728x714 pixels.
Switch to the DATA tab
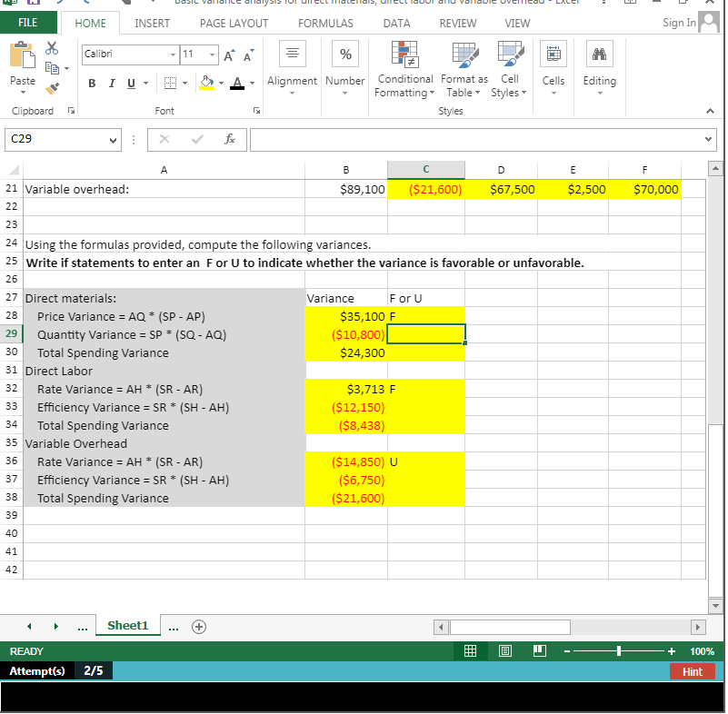(396, 24)
